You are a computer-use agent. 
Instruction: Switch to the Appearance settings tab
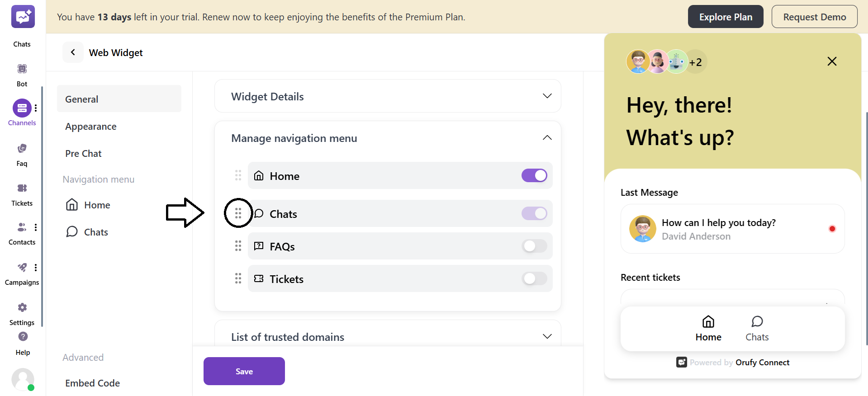point(91,127)
